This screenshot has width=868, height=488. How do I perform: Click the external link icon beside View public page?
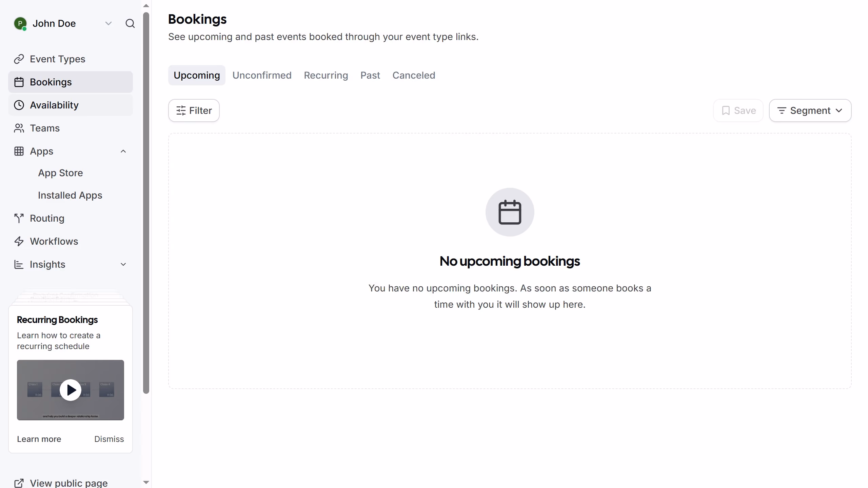pyautogui.click(x=19, y=483)
